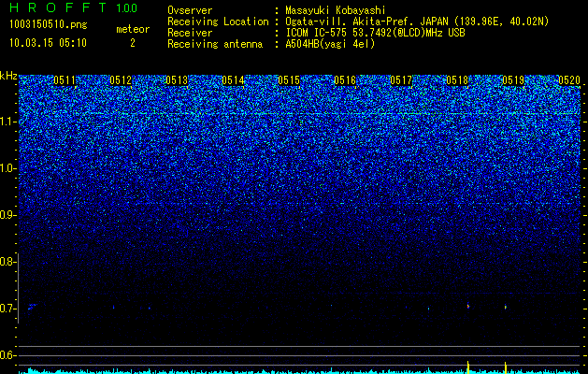Select the 0511 time marker
588x374 pixels.
[65, 80]
